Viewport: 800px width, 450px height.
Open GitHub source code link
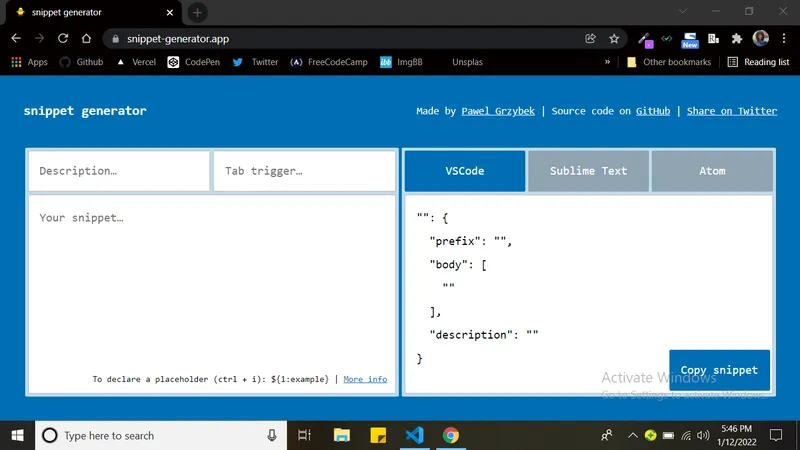tap(653, 111)
